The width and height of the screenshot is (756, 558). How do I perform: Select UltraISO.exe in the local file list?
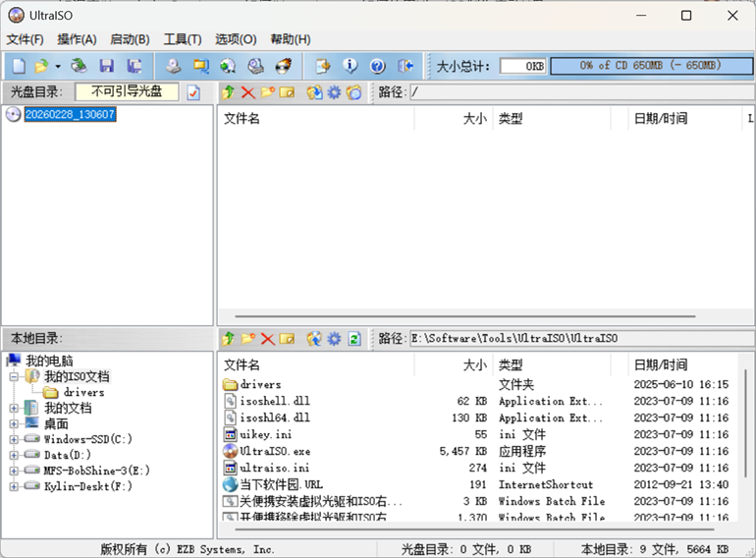pyautogui.click(x=275, y=452)
